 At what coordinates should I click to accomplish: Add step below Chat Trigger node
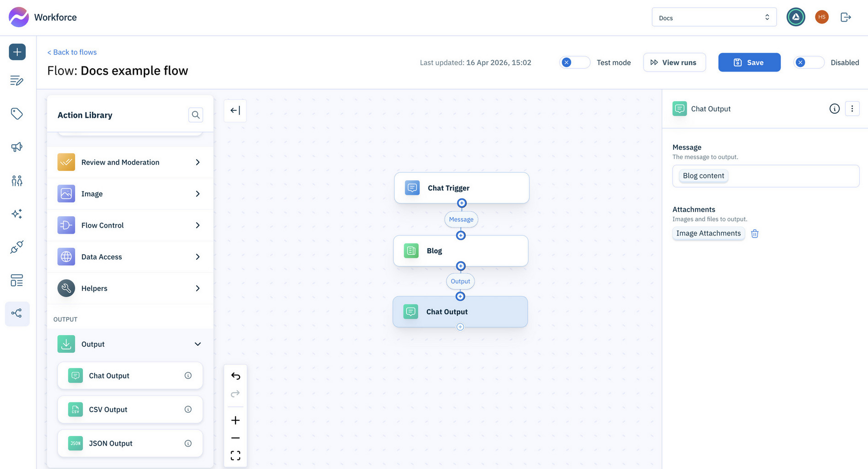462,203
